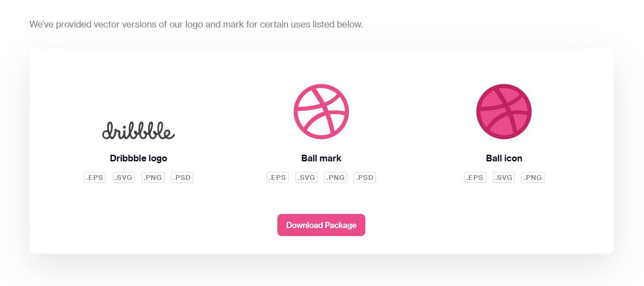Get the Ball icon .PNG format

533,178
